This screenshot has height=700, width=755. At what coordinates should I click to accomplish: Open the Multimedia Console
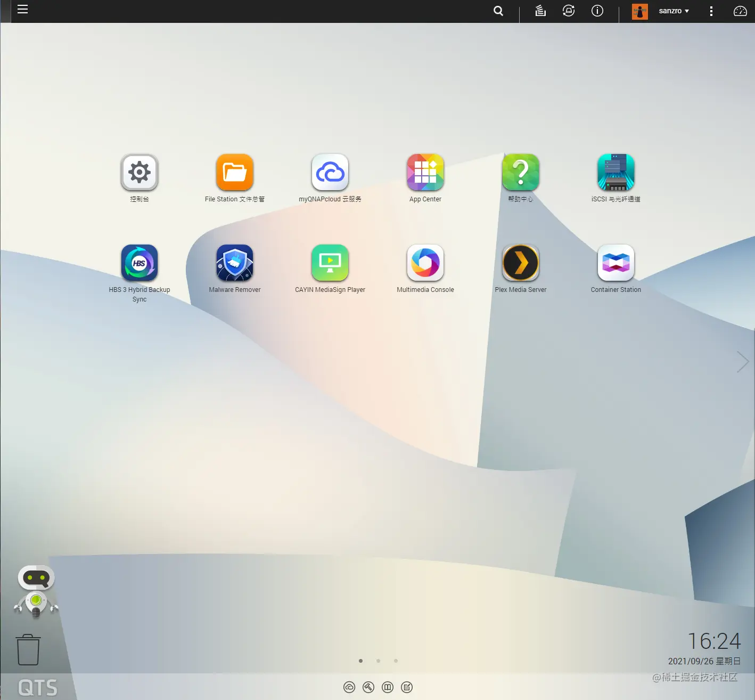[x=425, y=263]
